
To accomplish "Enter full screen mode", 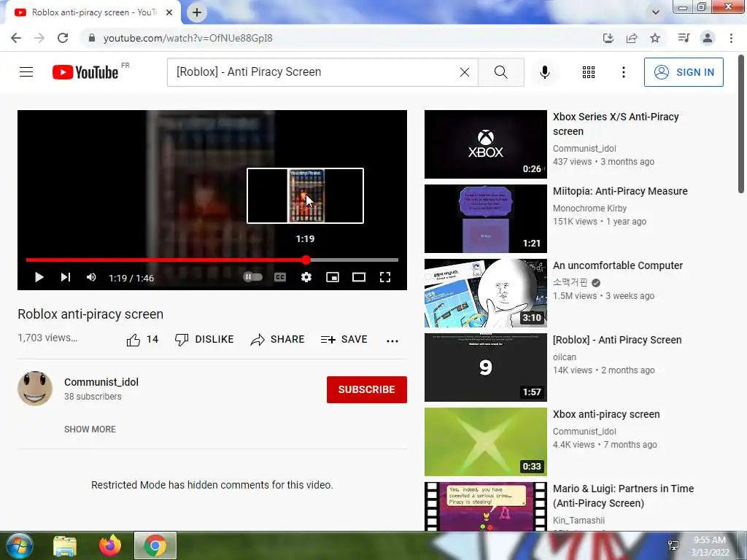I will 385,277.
